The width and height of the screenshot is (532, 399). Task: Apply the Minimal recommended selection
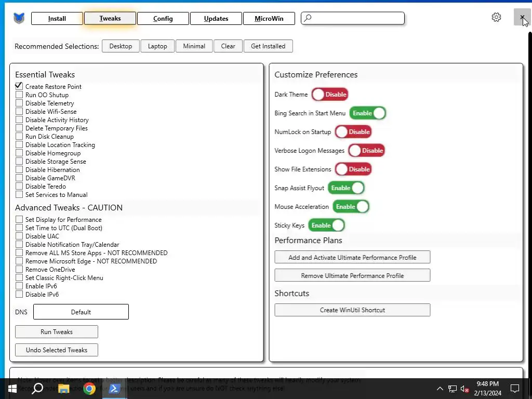[x=194, y=46]
